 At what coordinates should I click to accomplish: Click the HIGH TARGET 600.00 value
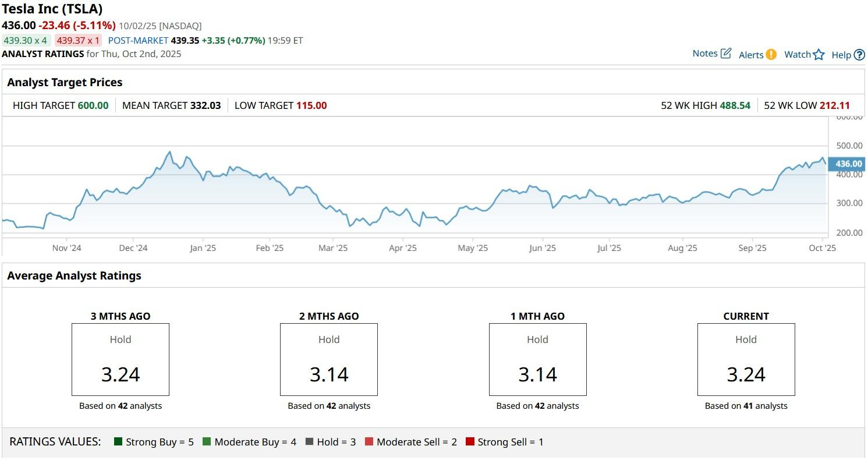tap(93, 105)
